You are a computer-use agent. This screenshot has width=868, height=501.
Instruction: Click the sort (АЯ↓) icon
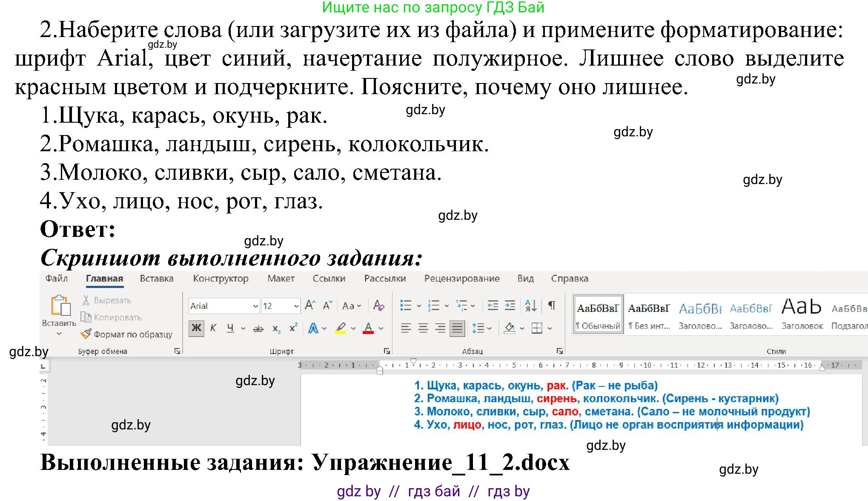(530, 305)
